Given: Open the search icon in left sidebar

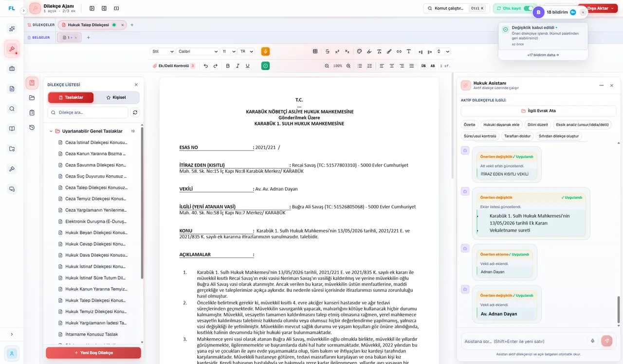Looking at the screenshot, I should point(12,109).
